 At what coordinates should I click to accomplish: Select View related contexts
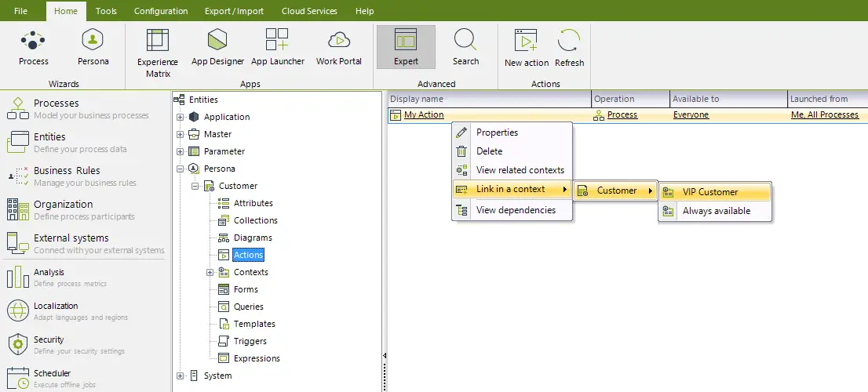pos(512,170)
